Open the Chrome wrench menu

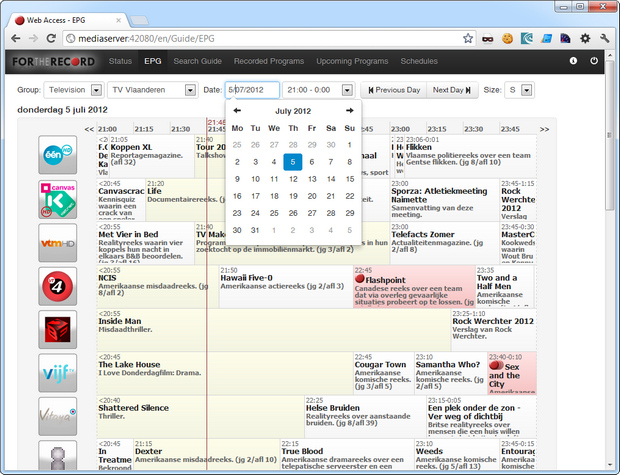click(604, 38)
